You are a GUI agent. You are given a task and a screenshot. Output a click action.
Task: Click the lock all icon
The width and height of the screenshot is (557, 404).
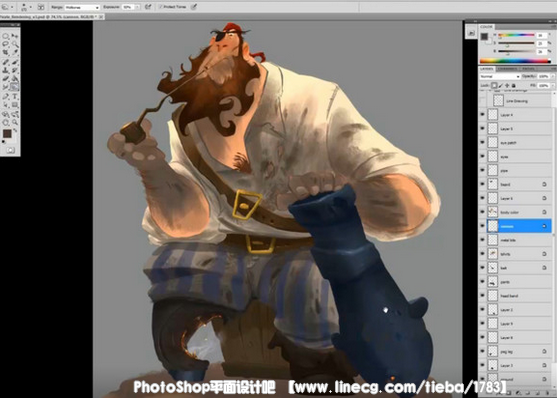coord(513,86)
